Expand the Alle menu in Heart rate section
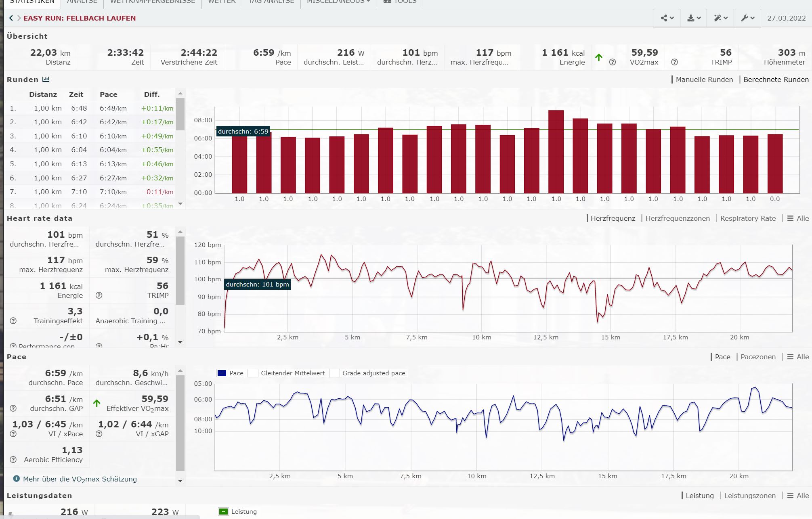This screenshot has width=812, height=519. pyautogui.click(x=798, y=218)
